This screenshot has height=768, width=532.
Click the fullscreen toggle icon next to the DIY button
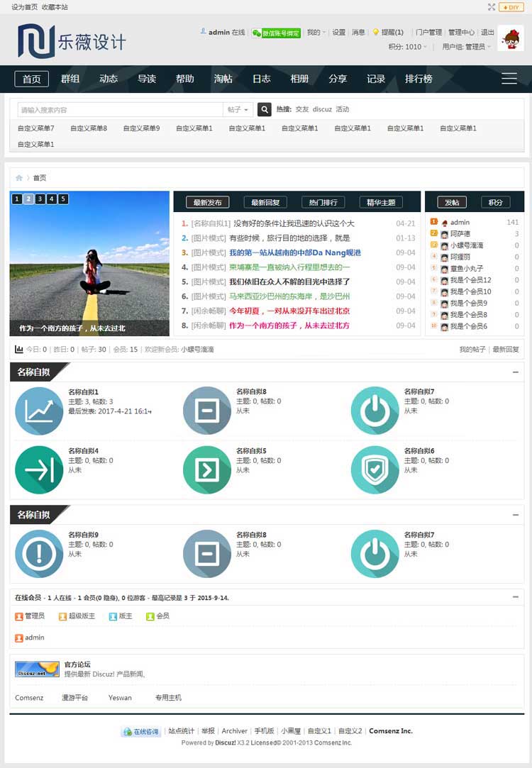click(x=492, y=7)
